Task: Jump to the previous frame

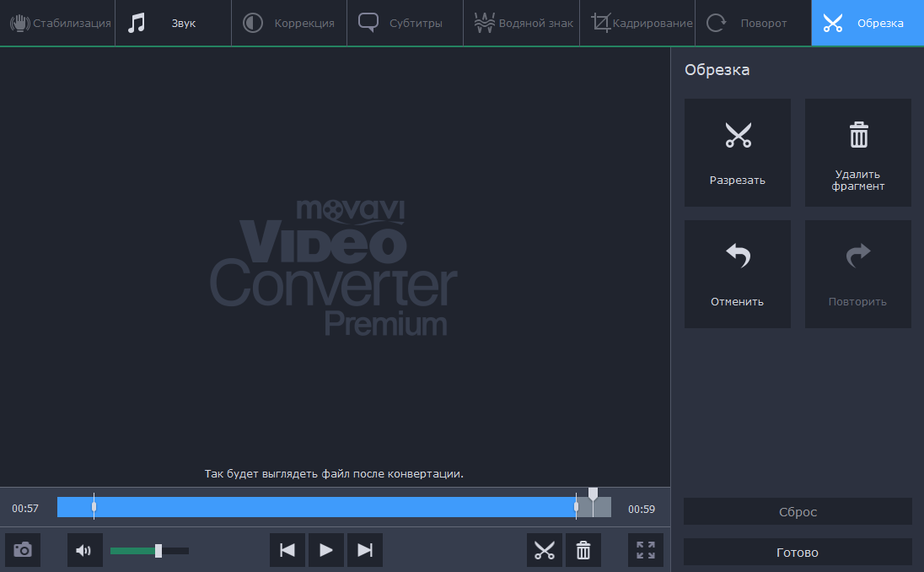Action: click(287, 550)
